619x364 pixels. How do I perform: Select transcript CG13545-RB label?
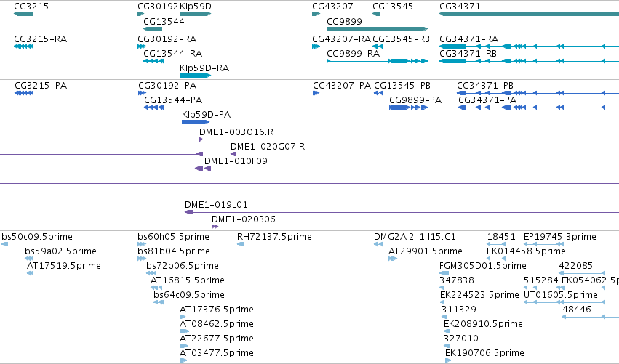(x=401, y=39)
